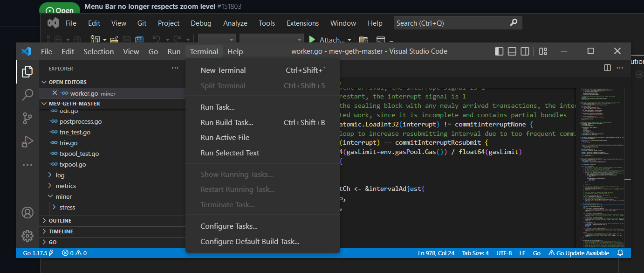Click errors and warnings count in status bar
644x273 pixels.
[75, 253]
